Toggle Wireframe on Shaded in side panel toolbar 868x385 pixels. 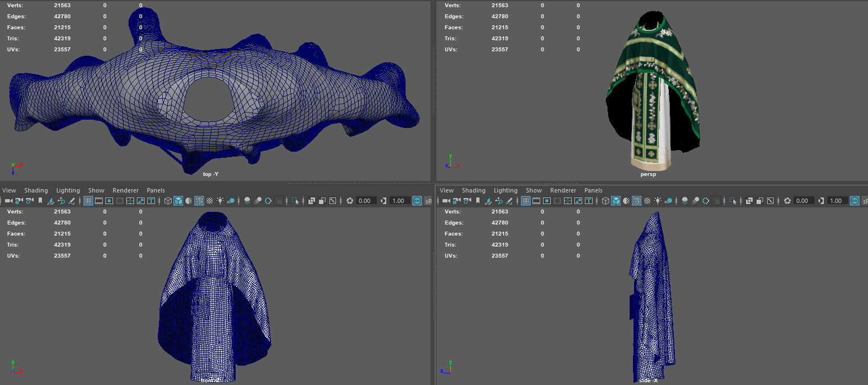pyautogui.click(x=637, y=201)
